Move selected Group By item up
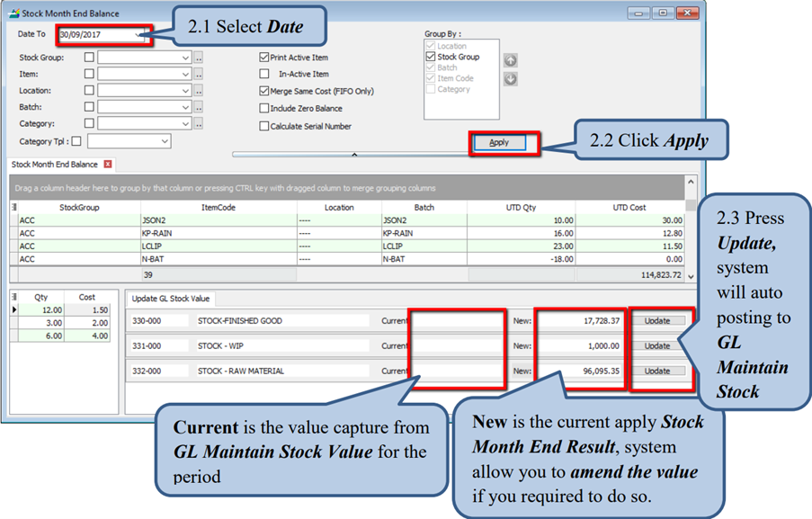The image size is (812, 519). (510, 60)
